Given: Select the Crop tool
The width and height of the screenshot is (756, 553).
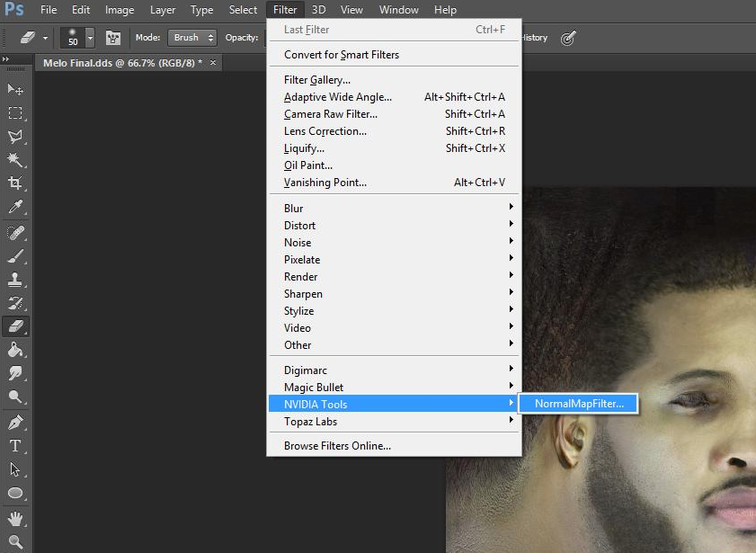Looking at the screenshot, I should tap(15, 183).
